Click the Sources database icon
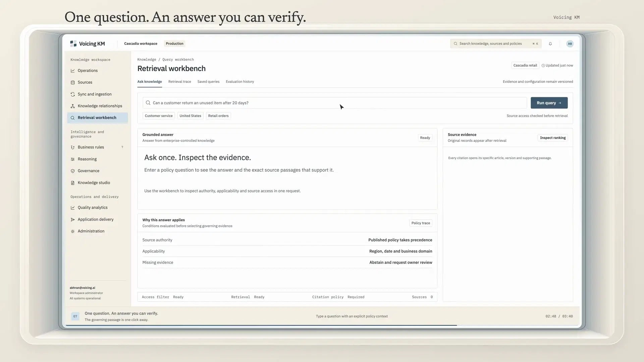Image resolution: width=644 pixels, height=362 pixels. (x=72, y=82)
